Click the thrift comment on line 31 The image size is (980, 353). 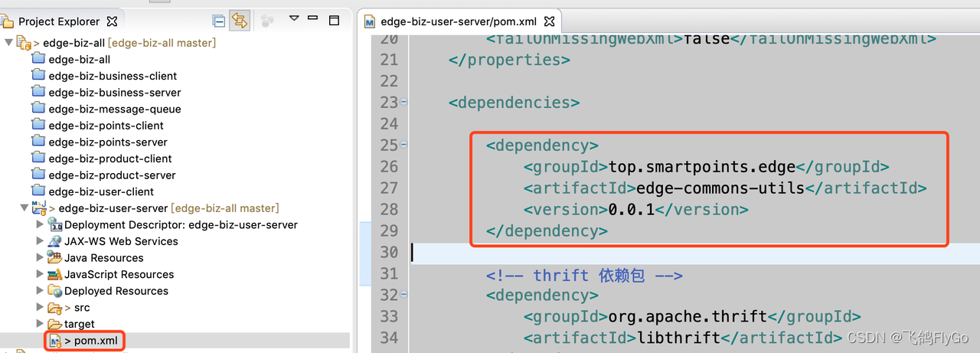click(583, 274)
